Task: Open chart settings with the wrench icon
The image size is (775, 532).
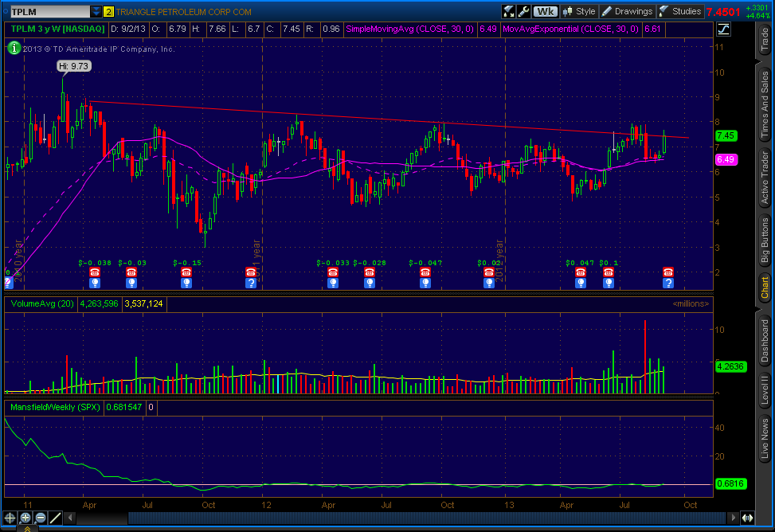Action: 523,11
